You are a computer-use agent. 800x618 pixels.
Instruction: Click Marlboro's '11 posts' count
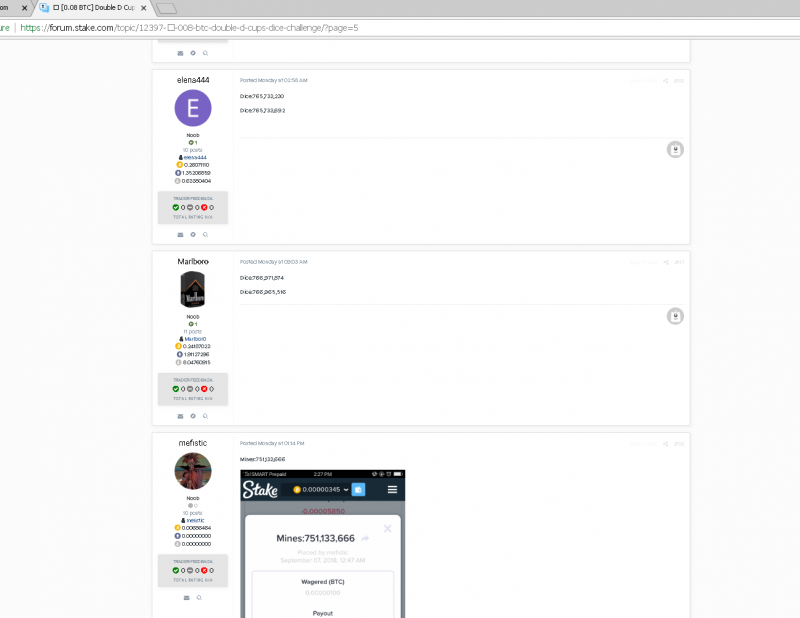pyautogui.click(x=193, y=332)
